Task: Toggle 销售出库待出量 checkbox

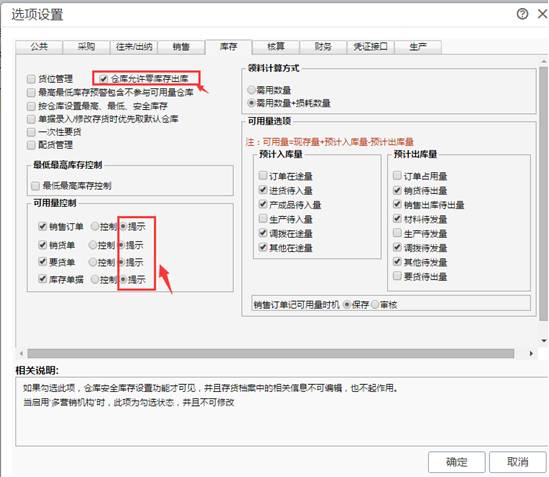Action: pyautogui.click(x=397, y=204)
